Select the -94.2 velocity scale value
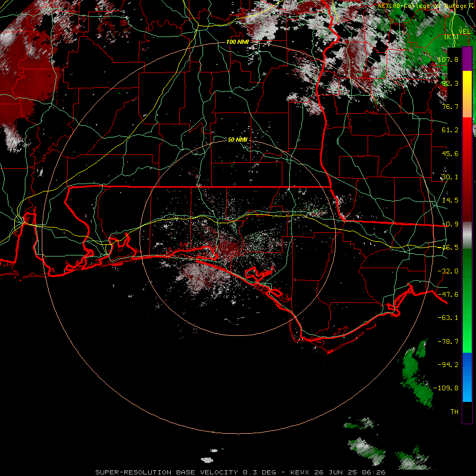 (448, 364)
